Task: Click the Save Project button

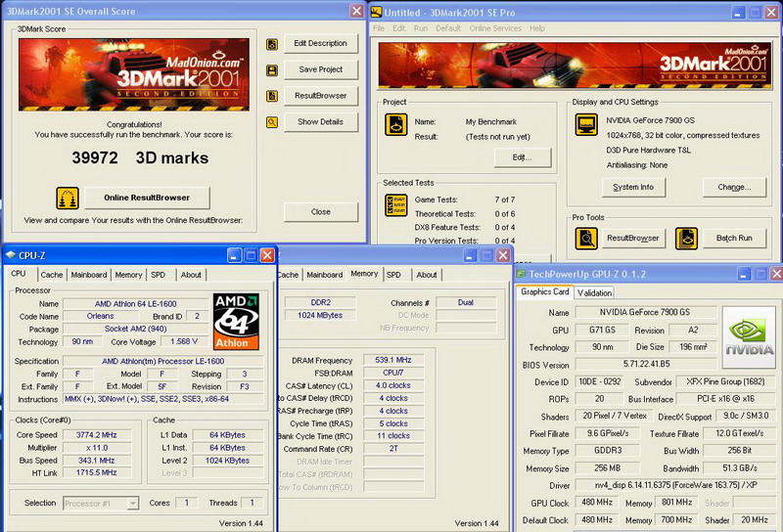Action: (x=321, y=69)
